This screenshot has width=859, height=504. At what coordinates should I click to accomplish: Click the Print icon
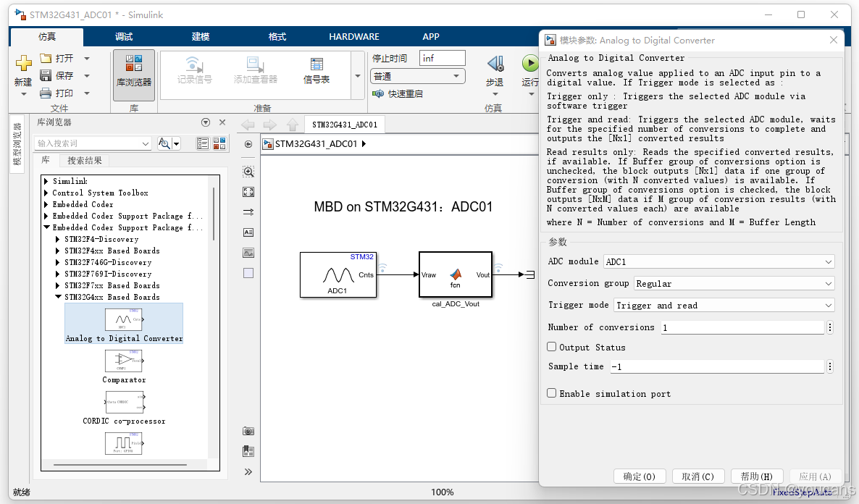(46, 93)
